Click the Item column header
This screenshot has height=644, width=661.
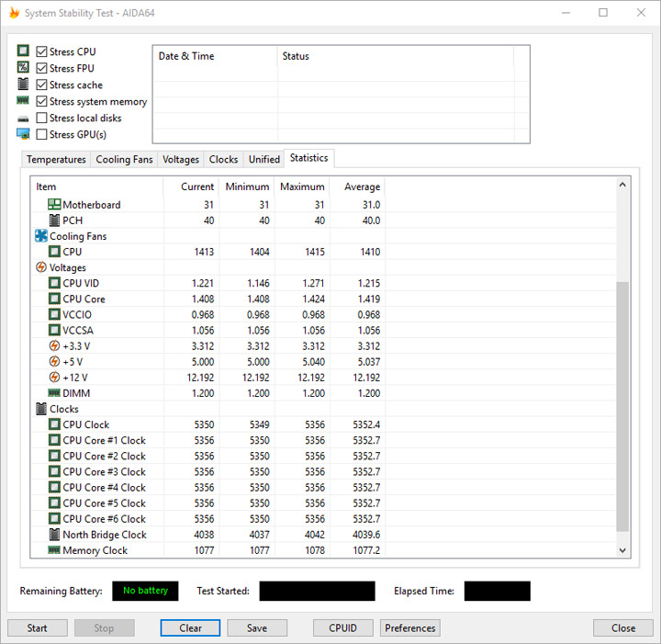97,186
